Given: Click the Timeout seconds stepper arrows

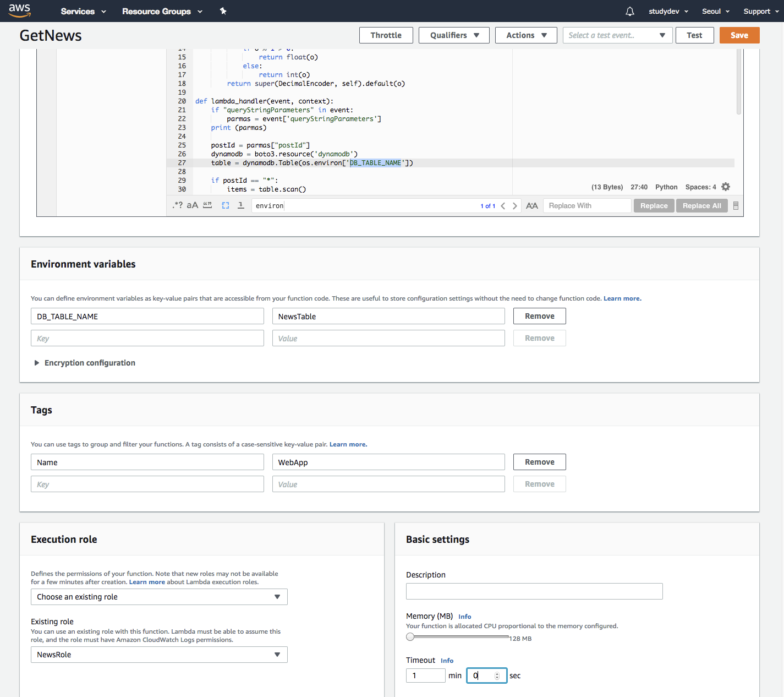Looking at the screenshot, I should pos(497,676).
